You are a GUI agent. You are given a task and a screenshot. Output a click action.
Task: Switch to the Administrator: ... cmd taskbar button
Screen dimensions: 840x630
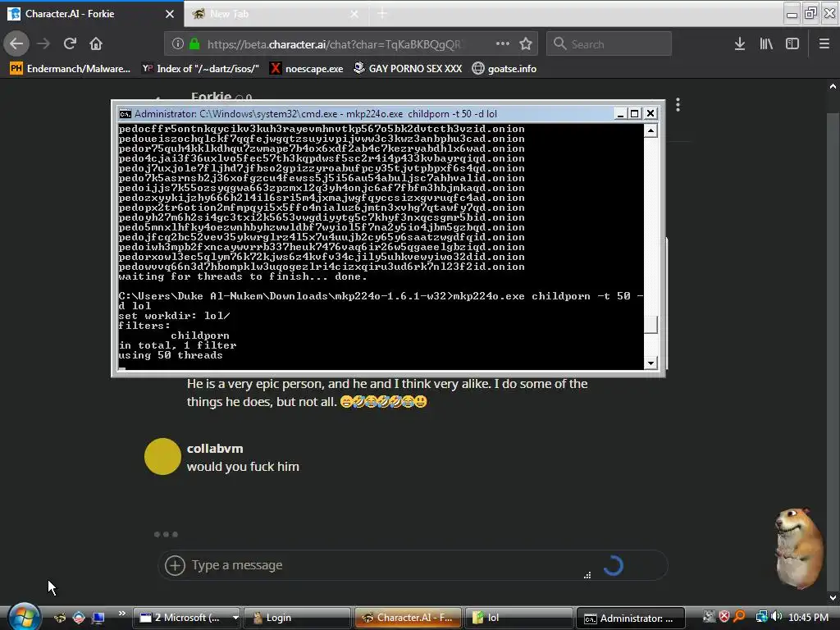point(630,619)
